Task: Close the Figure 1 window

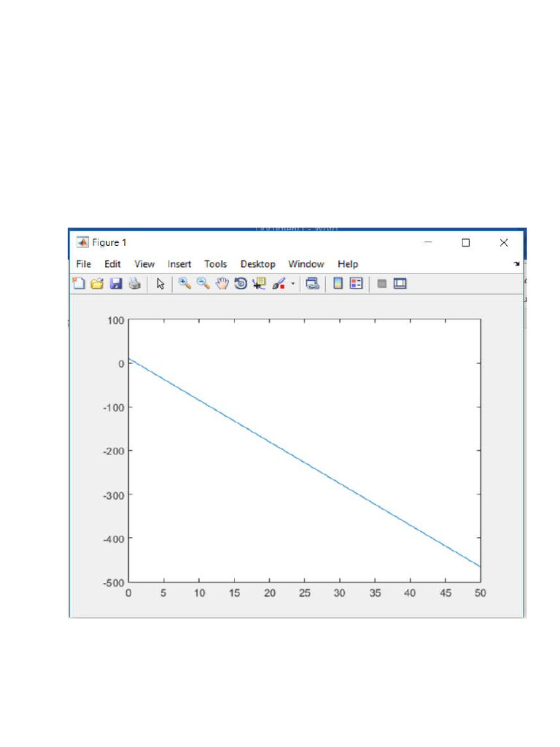Action: click(x=504, y=242)
